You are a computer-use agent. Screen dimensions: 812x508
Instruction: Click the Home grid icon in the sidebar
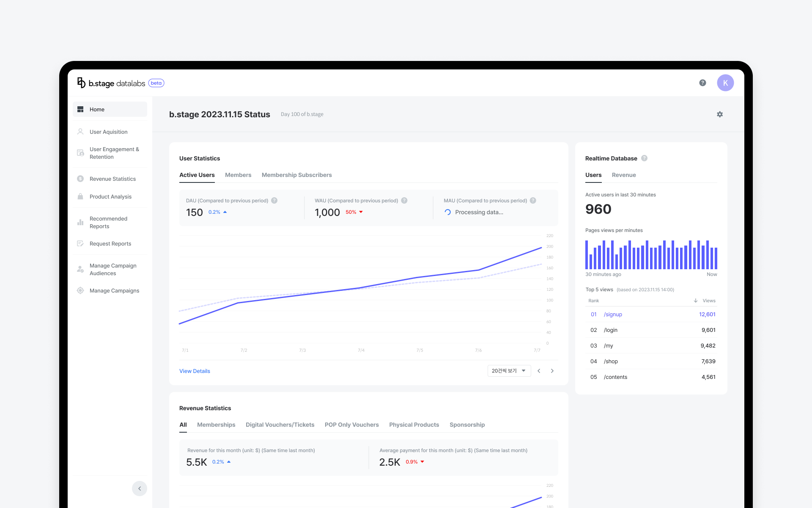coord(80,109)
